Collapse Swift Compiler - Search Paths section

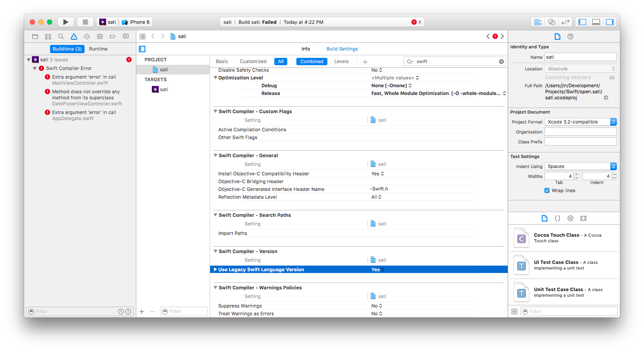(x=216, y=215)
